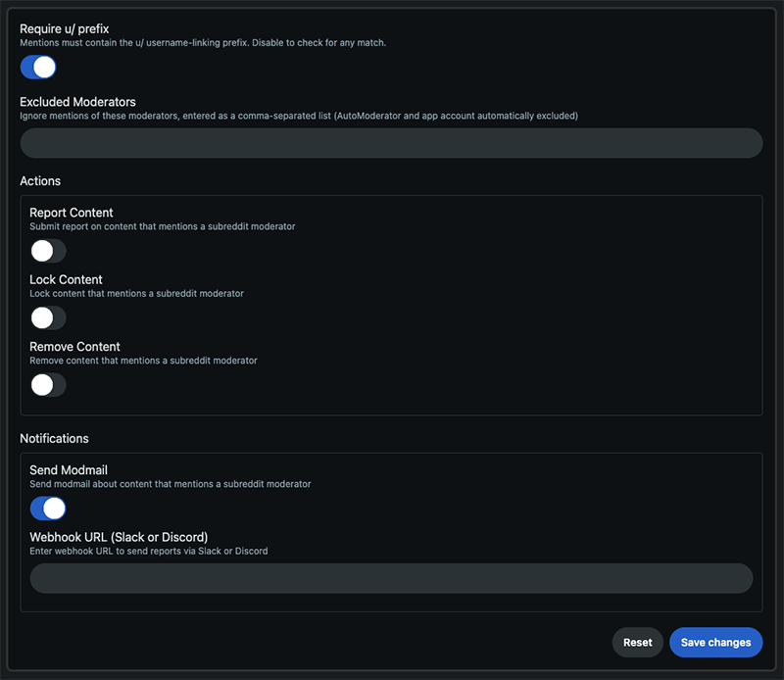Click the "Send Modmail" setting title
The width and height of the screenshot is (784, 680).
(69, 470)
